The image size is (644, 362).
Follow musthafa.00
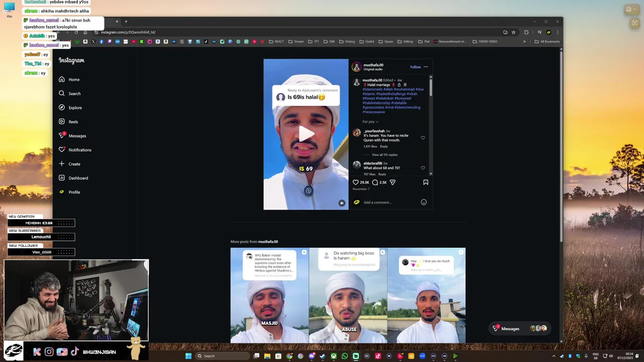click(x=415, y=67)
